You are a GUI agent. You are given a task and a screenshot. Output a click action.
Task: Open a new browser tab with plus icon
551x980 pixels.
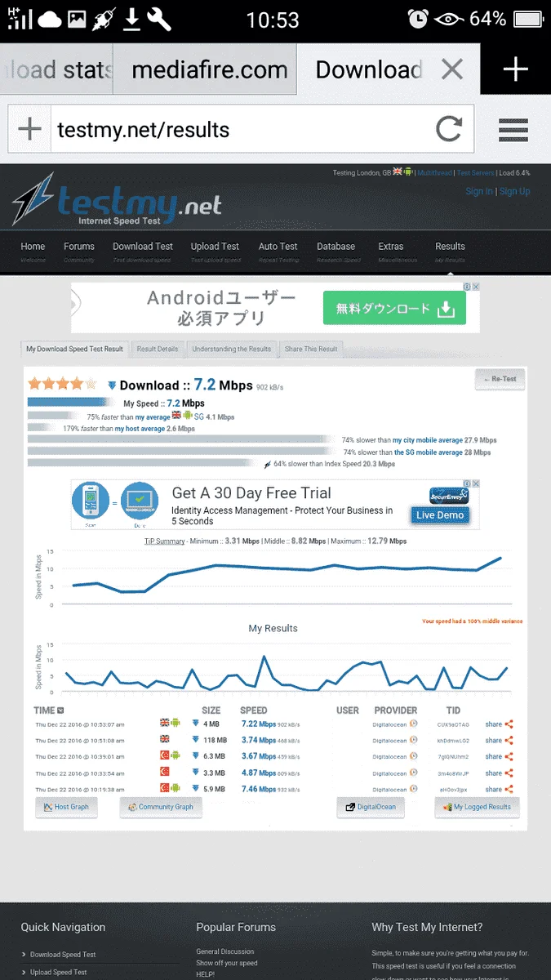click(515, 69)
